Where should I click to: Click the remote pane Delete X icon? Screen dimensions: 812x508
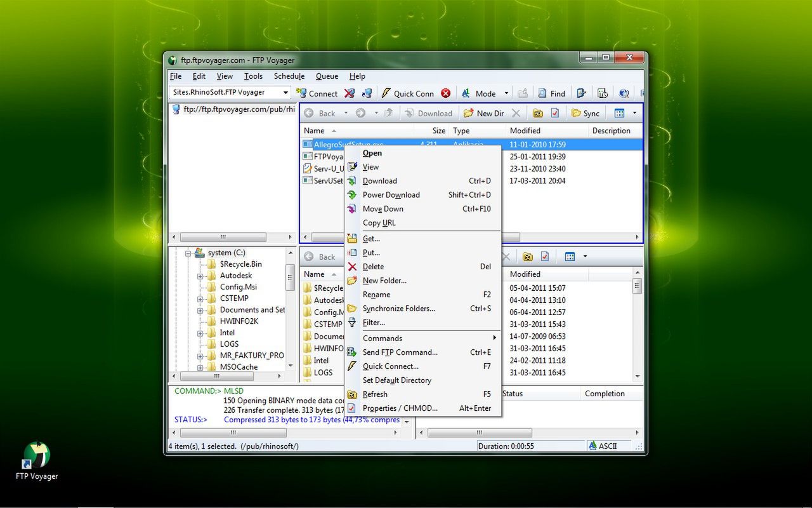pyautogui.click(x=516, y=113)
